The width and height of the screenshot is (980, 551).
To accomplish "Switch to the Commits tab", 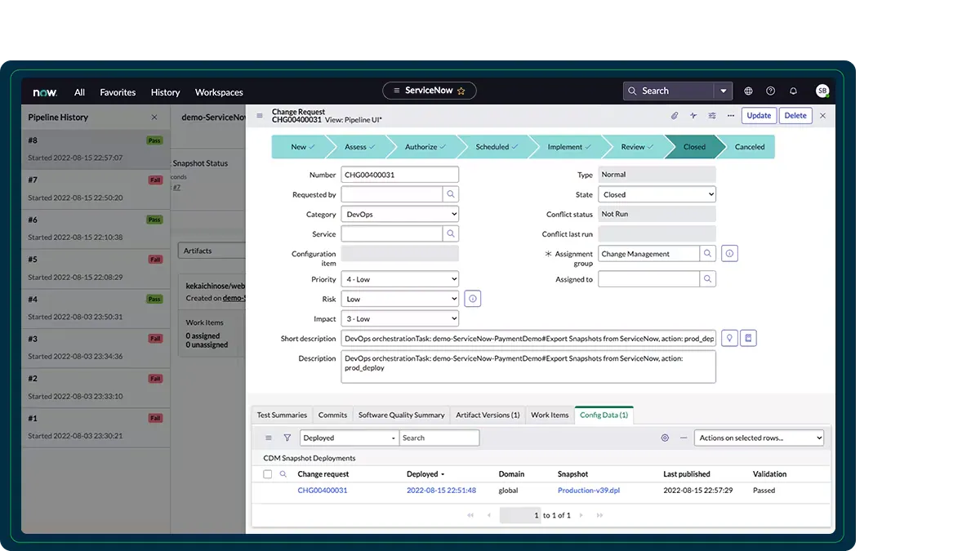I will pyautogui.click(x=332, y=415).
